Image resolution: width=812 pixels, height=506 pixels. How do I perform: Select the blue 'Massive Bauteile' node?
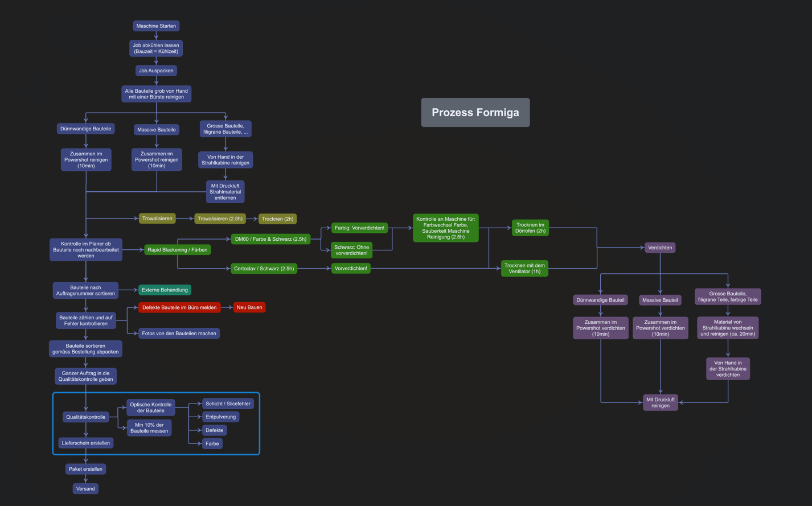(157, 130)
